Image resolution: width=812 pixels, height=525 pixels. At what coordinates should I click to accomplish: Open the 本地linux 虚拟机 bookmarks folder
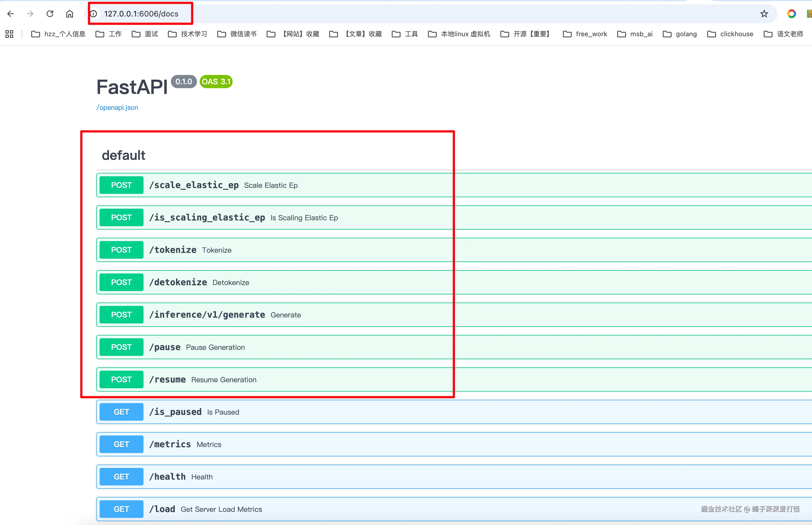459,34
